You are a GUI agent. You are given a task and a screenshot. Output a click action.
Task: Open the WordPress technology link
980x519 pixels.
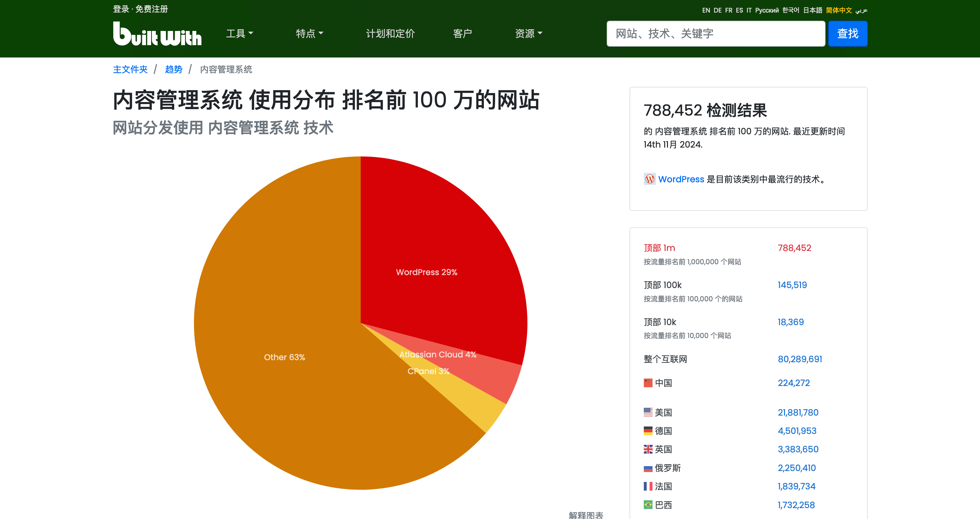[681, 179]
